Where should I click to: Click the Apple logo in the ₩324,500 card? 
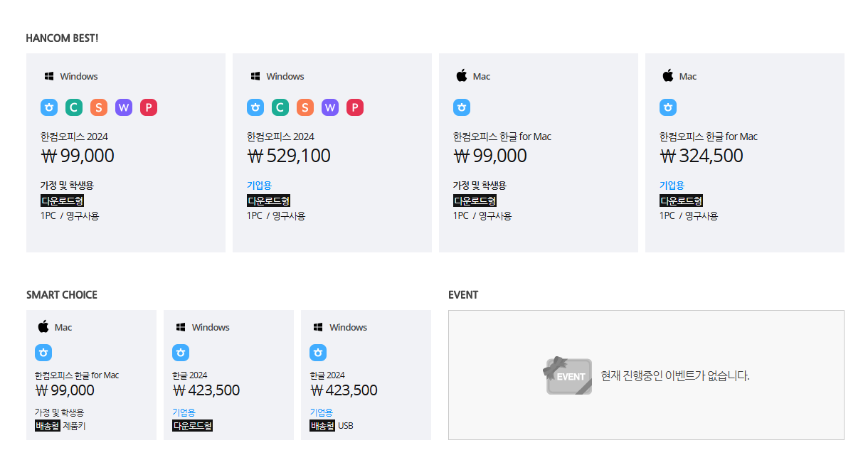(668, 75)
